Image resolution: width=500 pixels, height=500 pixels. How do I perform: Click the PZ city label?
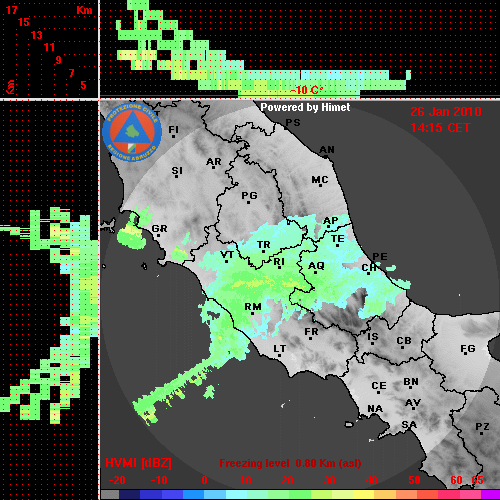[482, 427]
